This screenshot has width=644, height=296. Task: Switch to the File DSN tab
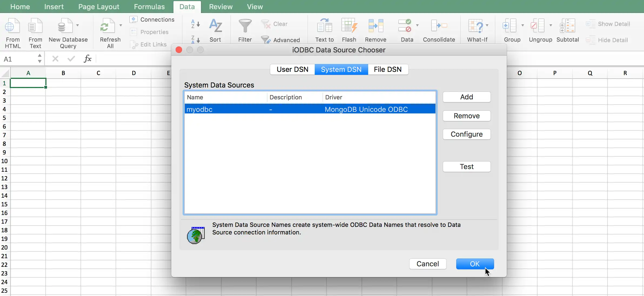pyautogui.click(x=388, y=69)
